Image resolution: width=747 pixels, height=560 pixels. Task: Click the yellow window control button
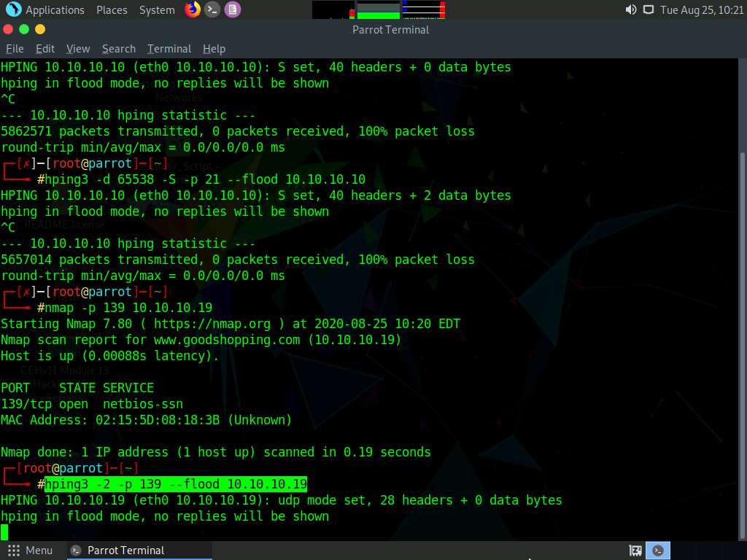[40, 29]
